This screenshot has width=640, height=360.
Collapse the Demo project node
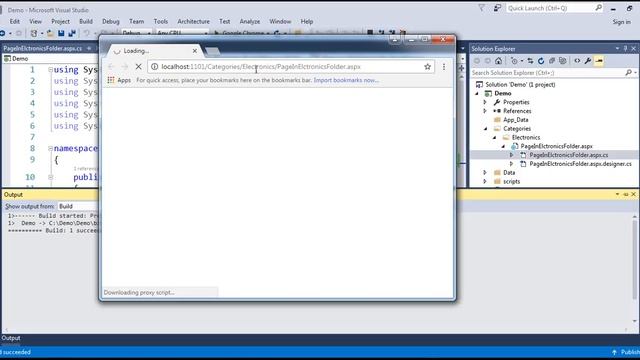(477, 93)
